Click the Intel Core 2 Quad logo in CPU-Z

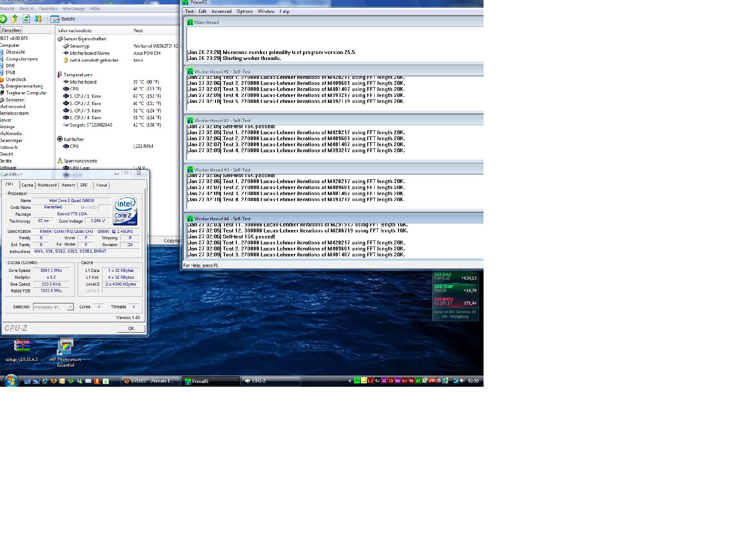125,211
